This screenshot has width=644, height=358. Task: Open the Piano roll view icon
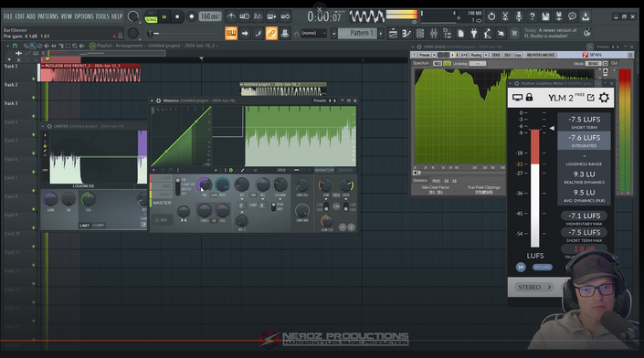406,33
